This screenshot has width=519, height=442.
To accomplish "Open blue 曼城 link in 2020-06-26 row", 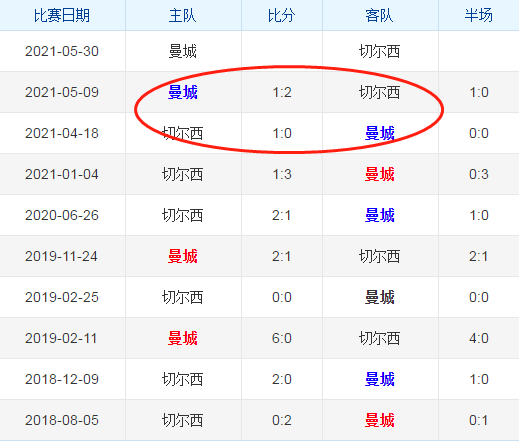I will (380, 215).
